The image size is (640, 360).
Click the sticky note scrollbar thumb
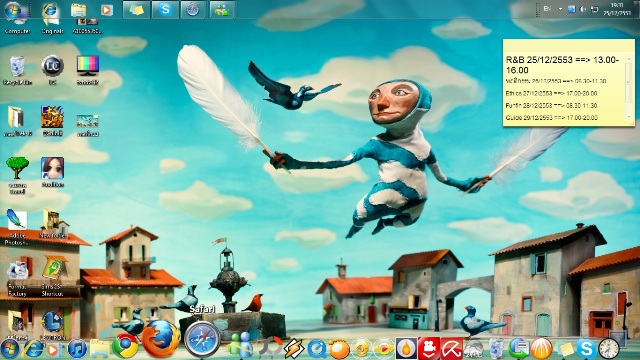[x=629, y=82]
